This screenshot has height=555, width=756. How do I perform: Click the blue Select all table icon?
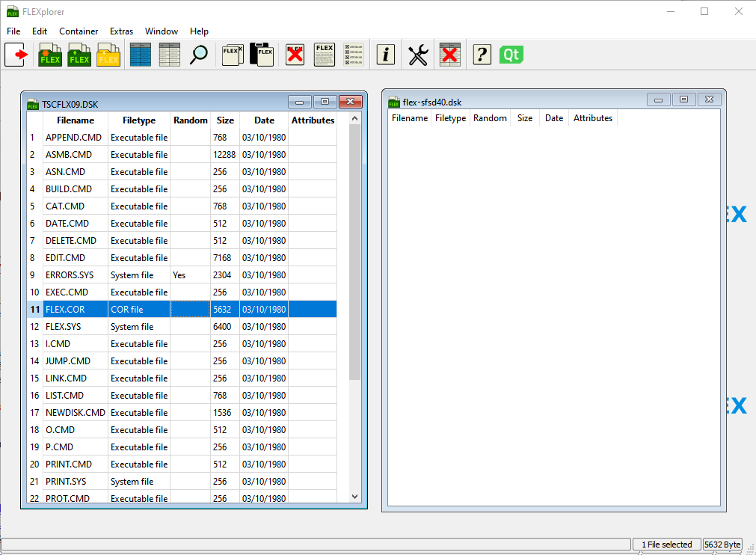coord(141,55)
